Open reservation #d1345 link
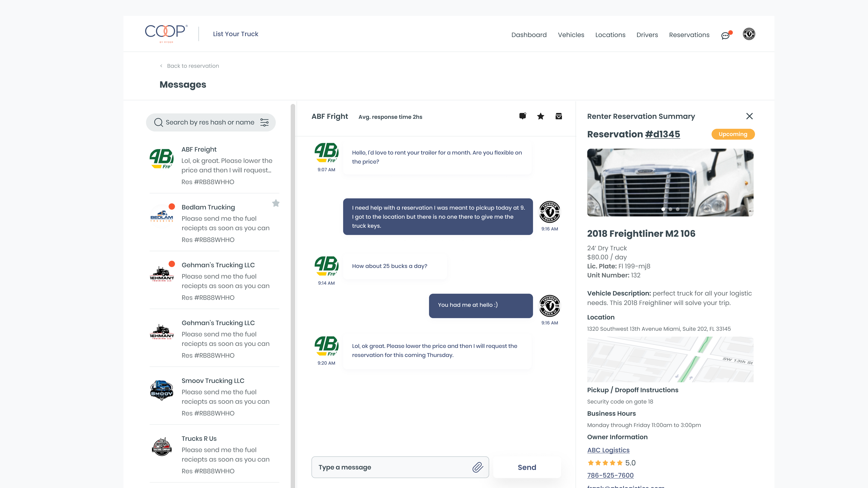 click(662, 134)
